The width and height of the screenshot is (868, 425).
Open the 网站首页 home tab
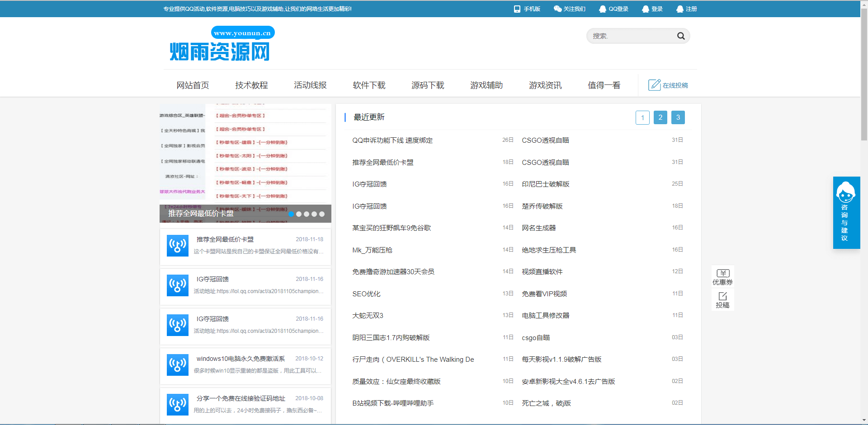tap(193, 85)
